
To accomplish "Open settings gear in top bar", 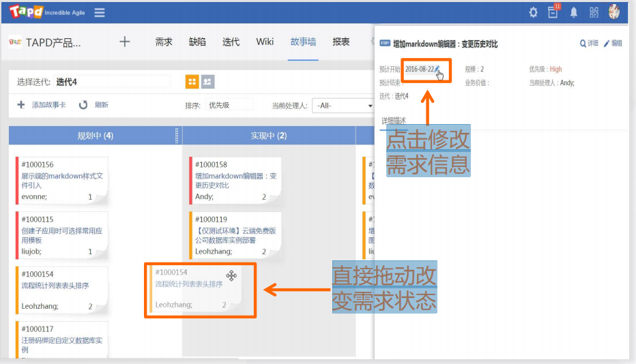I will click(533, 12).
